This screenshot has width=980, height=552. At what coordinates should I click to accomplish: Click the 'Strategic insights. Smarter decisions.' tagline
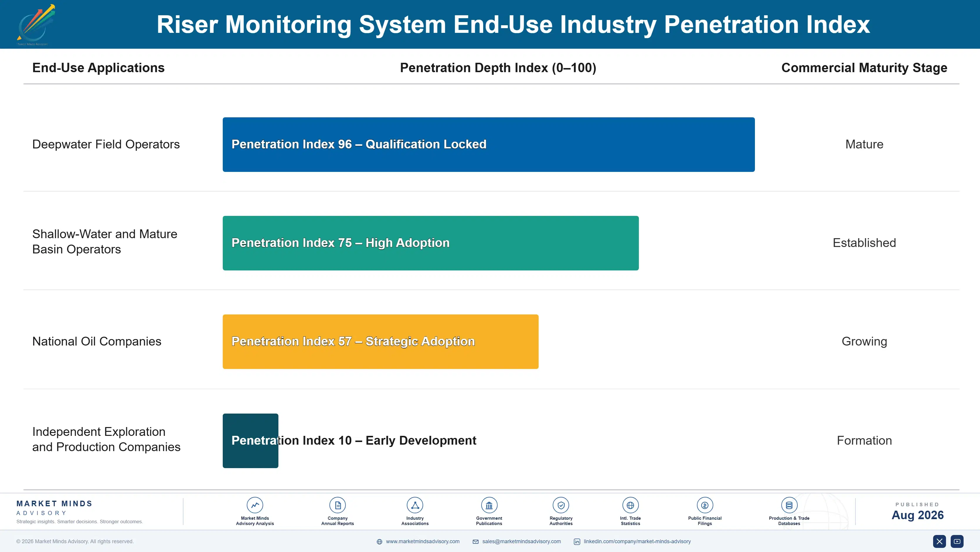click(79, 521)
